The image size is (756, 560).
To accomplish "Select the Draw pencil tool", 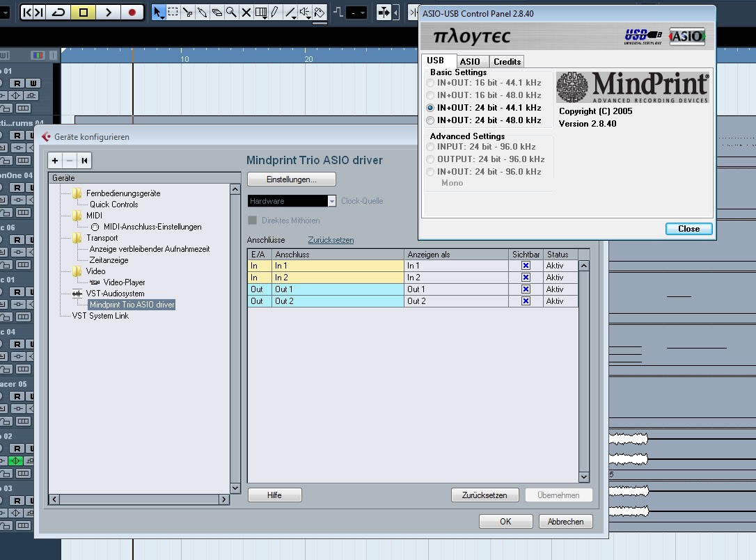I will coord(275,13).
